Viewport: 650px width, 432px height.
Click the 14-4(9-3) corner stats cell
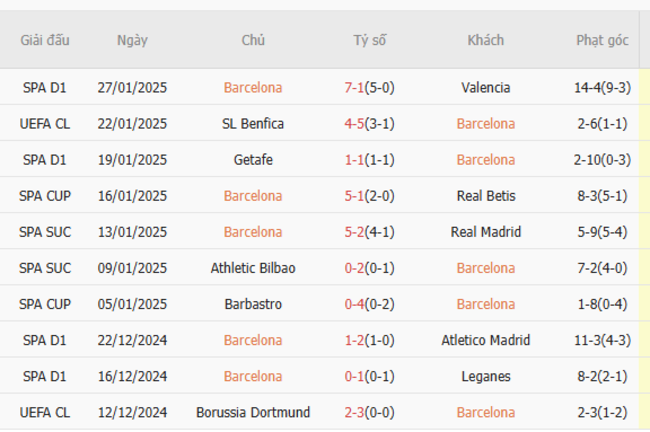click(x=602, y=87)
